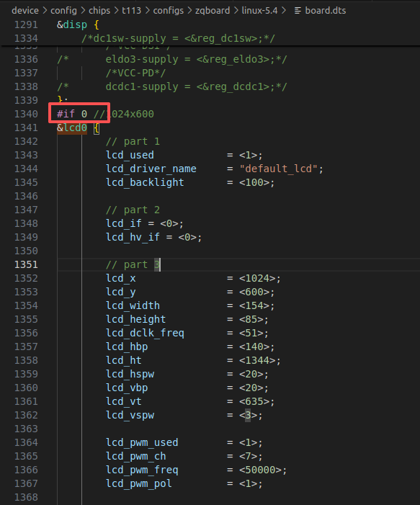Click the 'linux-5.4' breadcrumb entry
Image resolution: width=420 pixels, height=505 pixels.
pyautogui.click(x=259, y=11)
